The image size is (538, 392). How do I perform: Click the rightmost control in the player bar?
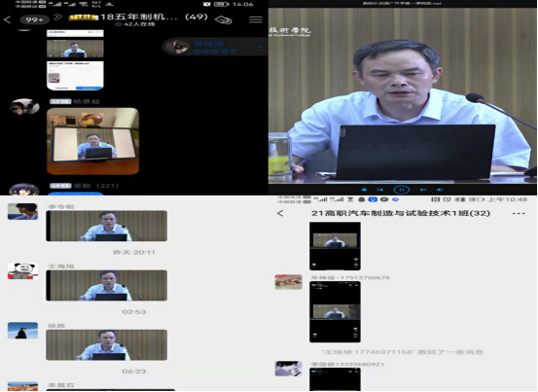pyautogui.click(x=440, y=190)
